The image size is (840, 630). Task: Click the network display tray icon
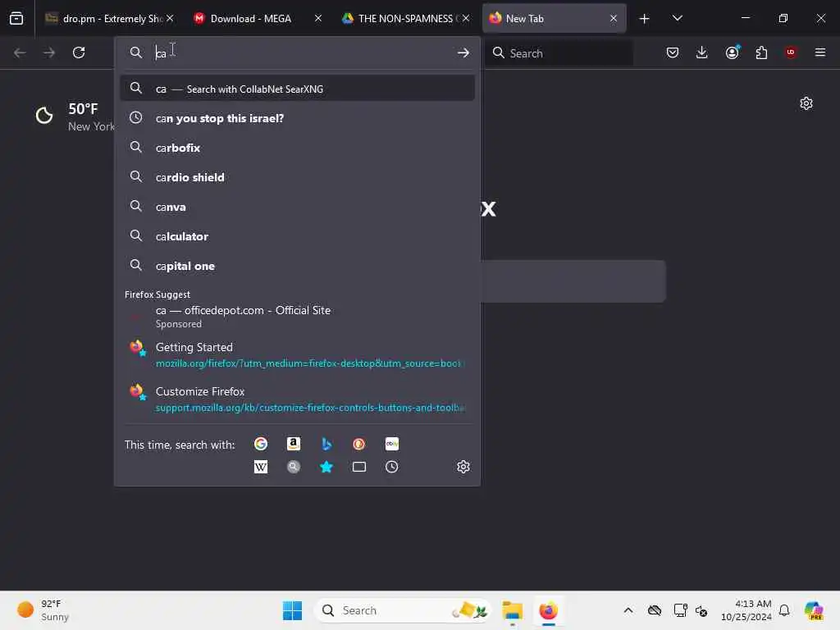[x=680, y=610]
